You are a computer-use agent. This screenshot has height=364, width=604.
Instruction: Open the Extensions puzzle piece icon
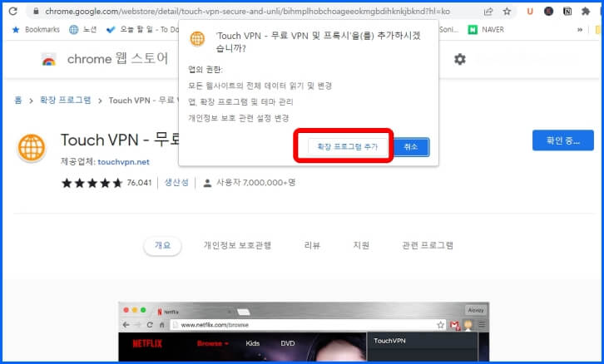(x=586, y=12)
